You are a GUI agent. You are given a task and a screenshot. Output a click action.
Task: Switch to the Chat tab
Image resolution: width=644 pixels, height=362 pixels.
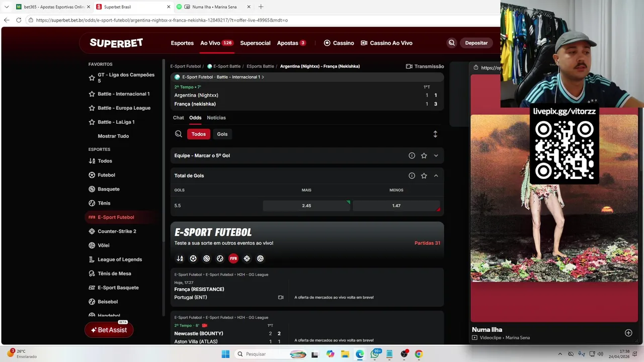(179, 118)
